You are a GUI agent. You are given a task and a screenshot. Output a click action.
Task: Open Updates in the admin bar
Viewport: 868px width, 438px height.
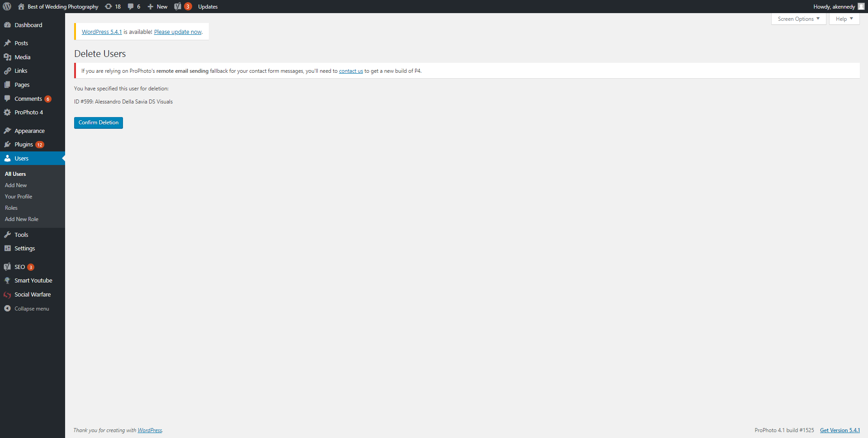coord(208,6)
